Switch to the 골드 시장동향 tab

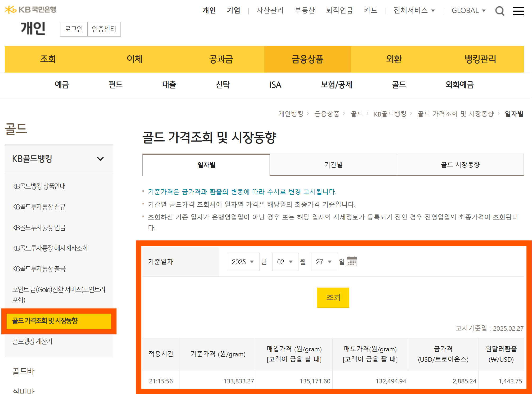[460, 165]
